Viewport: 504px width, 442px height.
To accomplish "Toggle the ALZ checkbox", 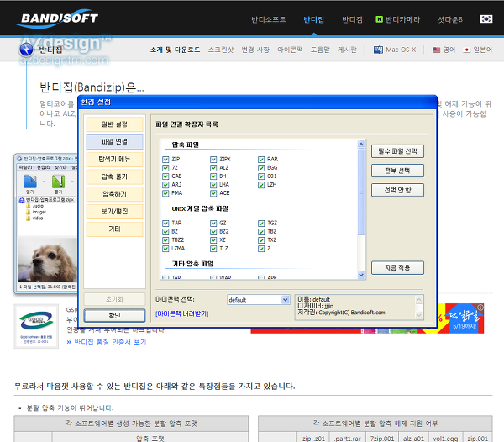I will click(213, 168).
